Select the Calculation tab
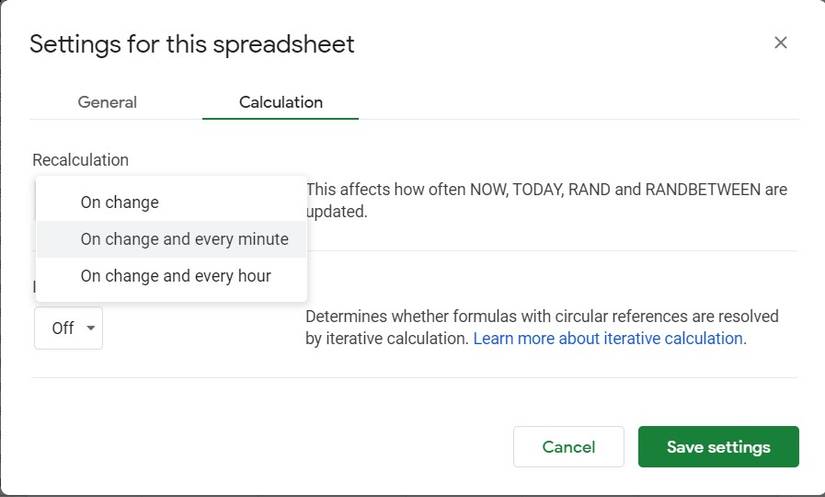 (280, 102)
